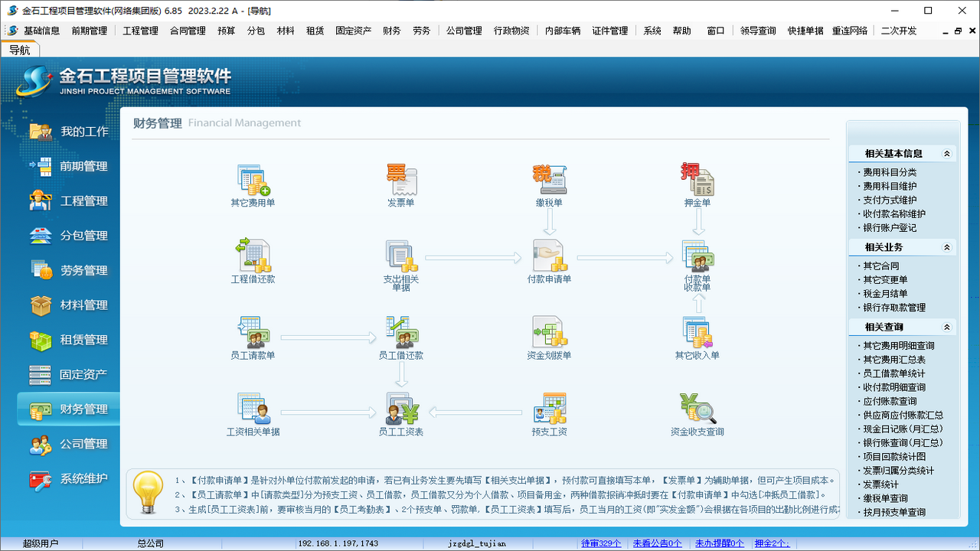Screen dimensions: 980x551
Task: Open the 押金单 deposit form icon
Action: click(x=697, y=181)
